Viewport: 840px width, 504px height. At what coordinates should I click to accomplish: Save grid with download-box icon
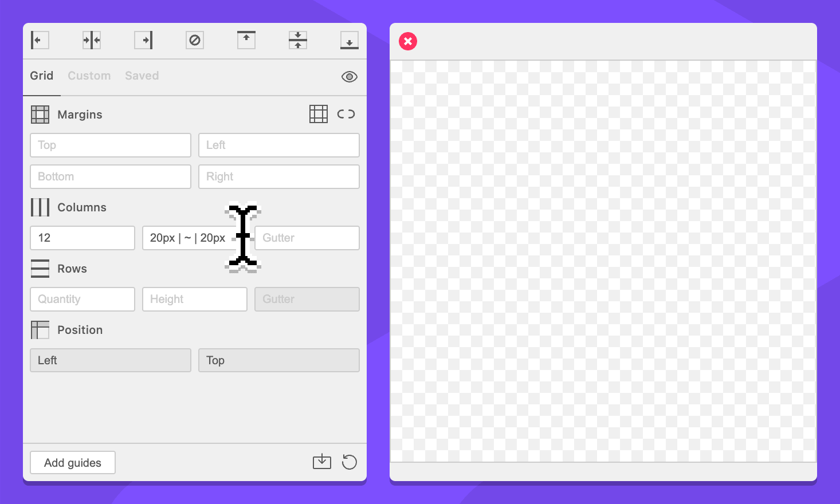[322, 462]
